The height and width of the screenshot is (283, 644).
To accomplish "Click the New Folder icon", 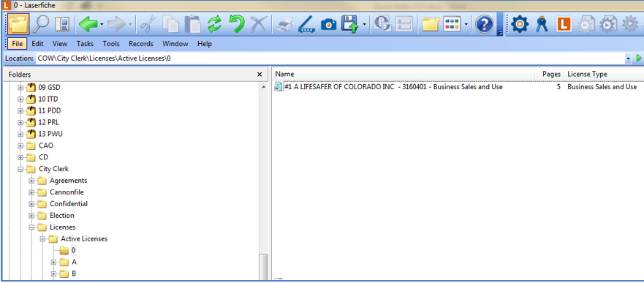I will click(x=431, y=25).
